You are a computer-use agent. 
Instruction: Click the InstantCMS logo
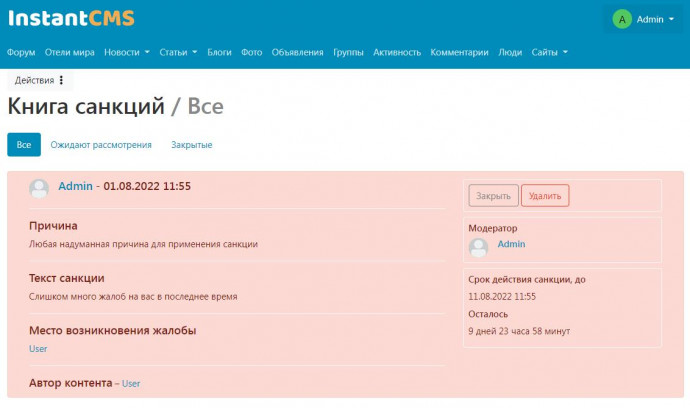[71, 18]
